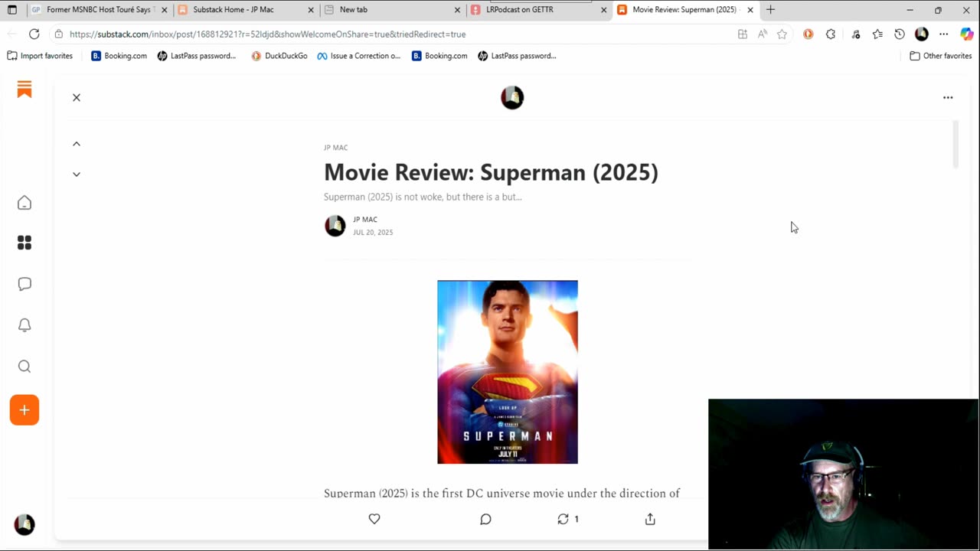Open the Substack dashboard grid icon
This screenshot has width=980, height=551.
24,243
